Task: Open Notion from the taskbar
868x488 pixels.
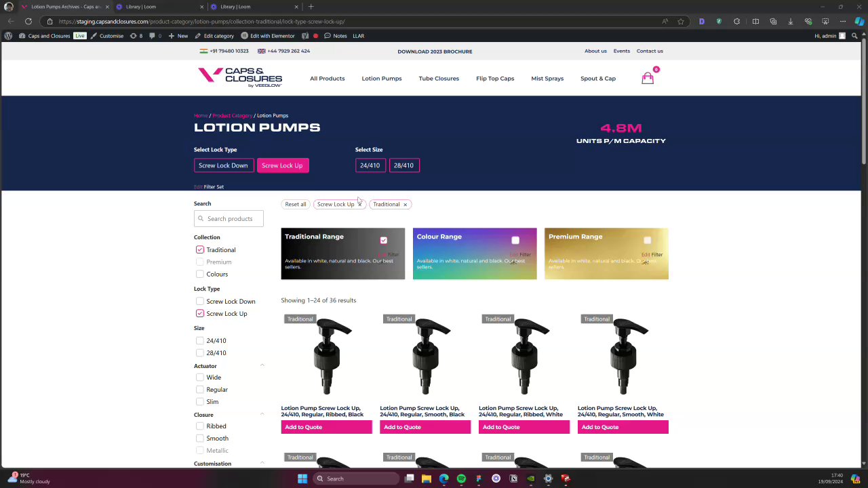Action: point(513,479)
